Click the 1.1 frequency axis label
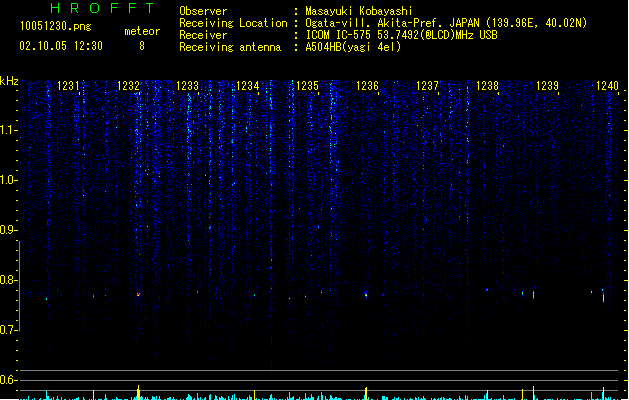The image size is (629, 400). coord(8,130)
